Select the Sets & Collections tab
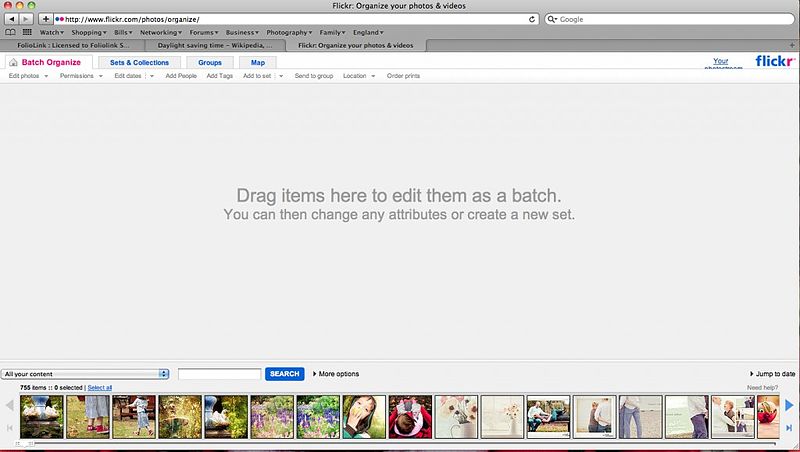800x452 pixels. point(139,62)
